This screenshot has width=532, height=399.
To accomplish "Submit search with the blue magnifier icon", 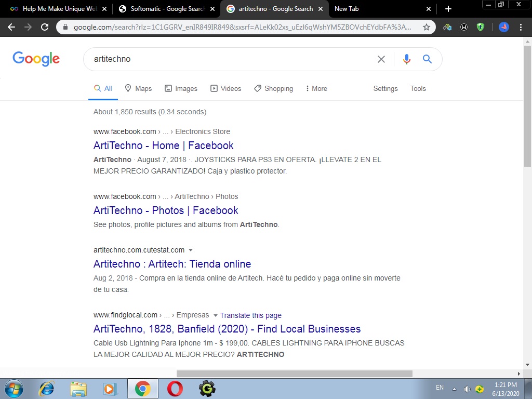I will (427, 59).
